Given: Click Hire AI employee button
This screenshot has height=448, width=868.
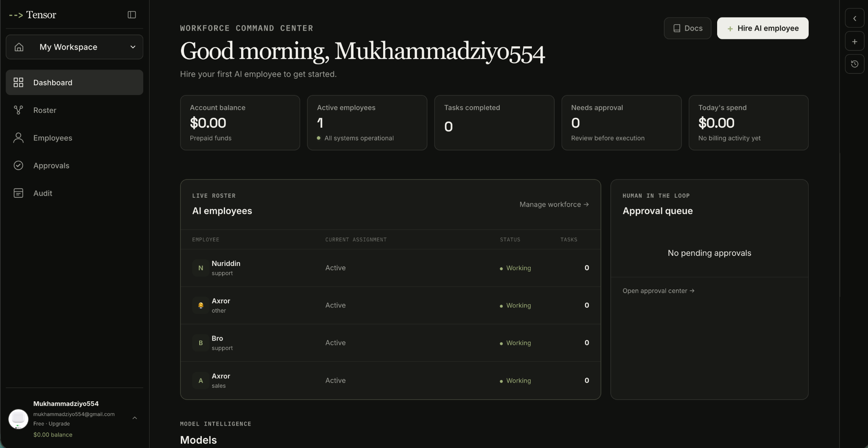Looking at the screenshot, I should (x=762, y=28).
